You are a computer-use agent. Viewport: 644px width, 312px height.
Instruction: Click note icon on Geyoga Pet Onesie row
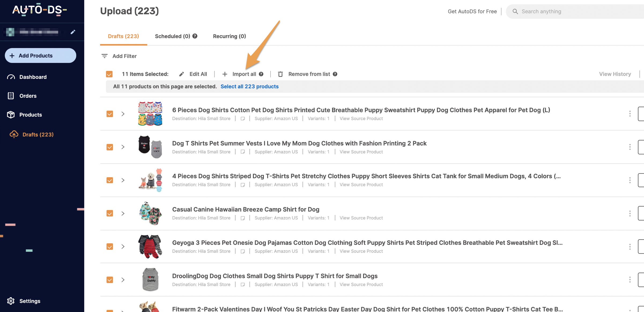243,251
